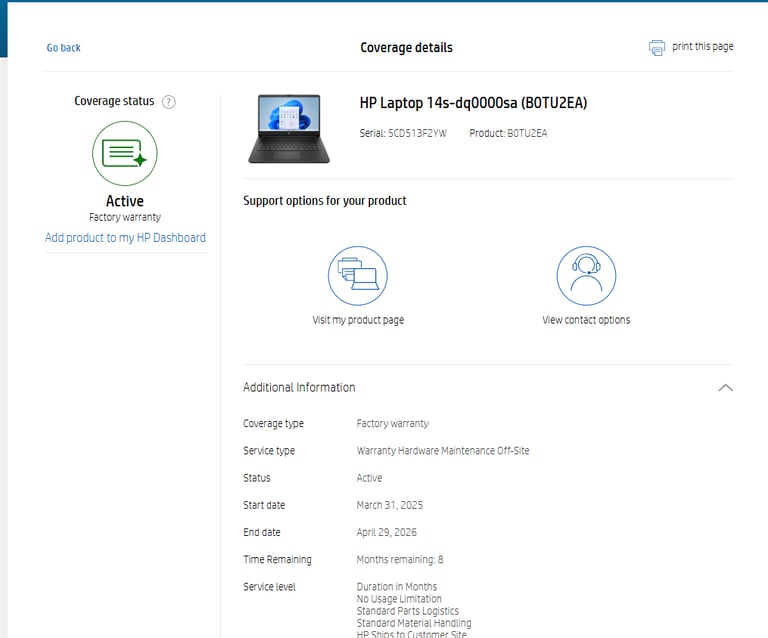
Task: Open the 'View contact options' label
Action: point(586,320)
